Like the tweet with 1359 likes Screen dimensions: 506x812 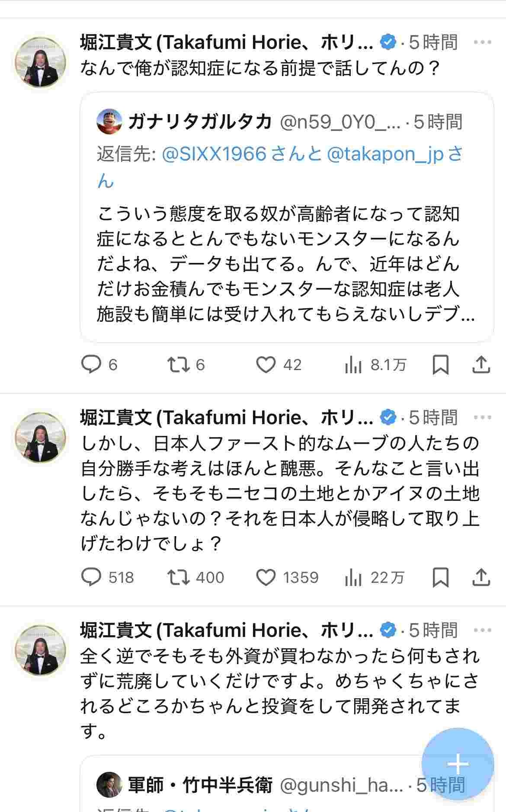266,577
